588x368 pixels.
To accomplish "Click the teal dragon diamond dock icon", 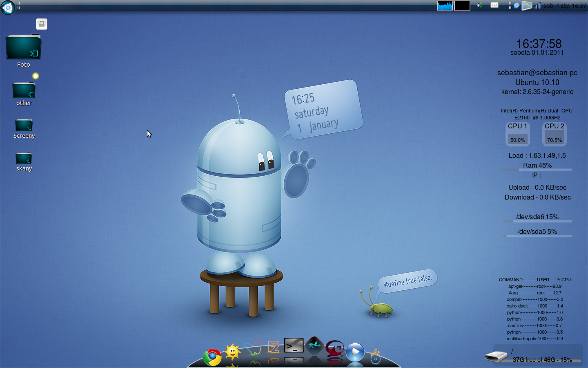I will pos(314,346).
